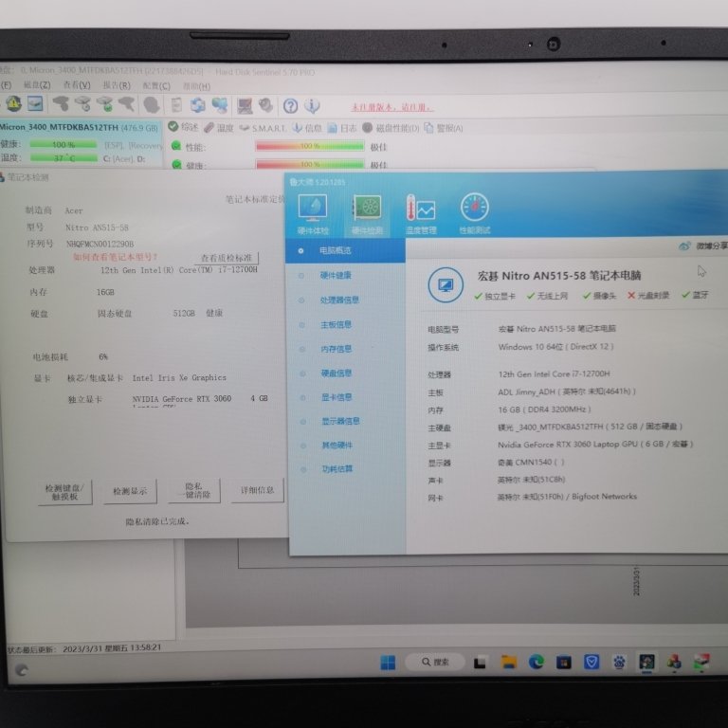Switch to the S.M.A.R.T. tab
The height and width of the screenshot is (728, 728).
(x=263, y=128)
